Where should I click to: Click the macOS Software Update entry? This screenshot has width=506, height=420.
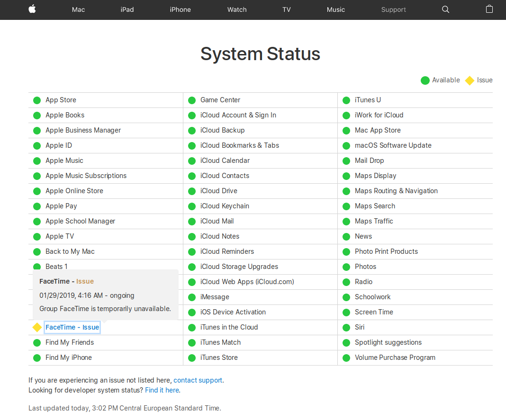click(x=393, y=145)
